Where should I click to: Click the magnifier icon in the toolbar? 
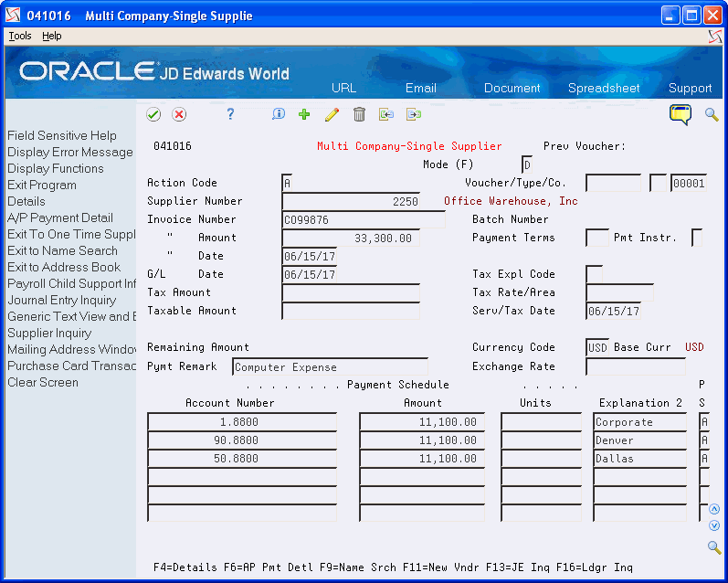pos(712,114)
